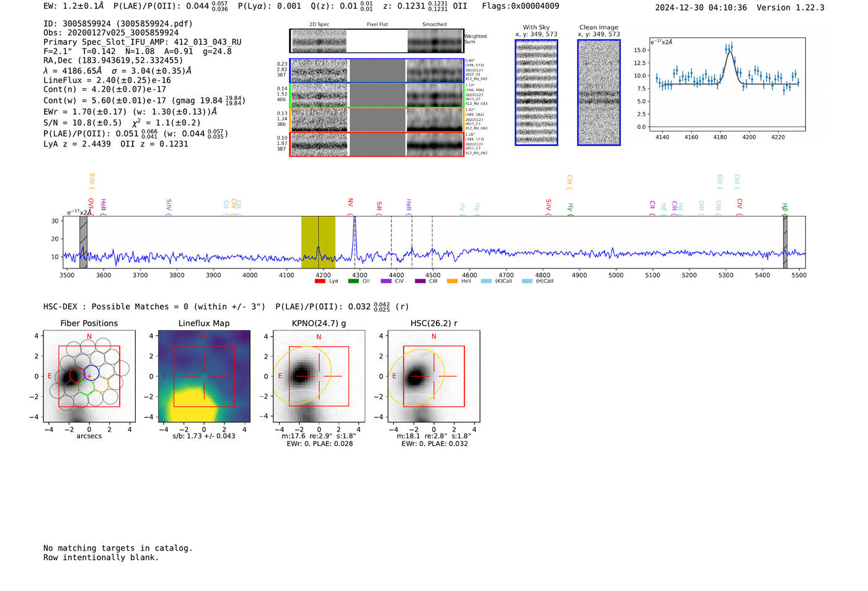Screen dimensions: 868x591
Task: Click the timestamp 2024-12-30 04:10:36
Action: point(701,7)
